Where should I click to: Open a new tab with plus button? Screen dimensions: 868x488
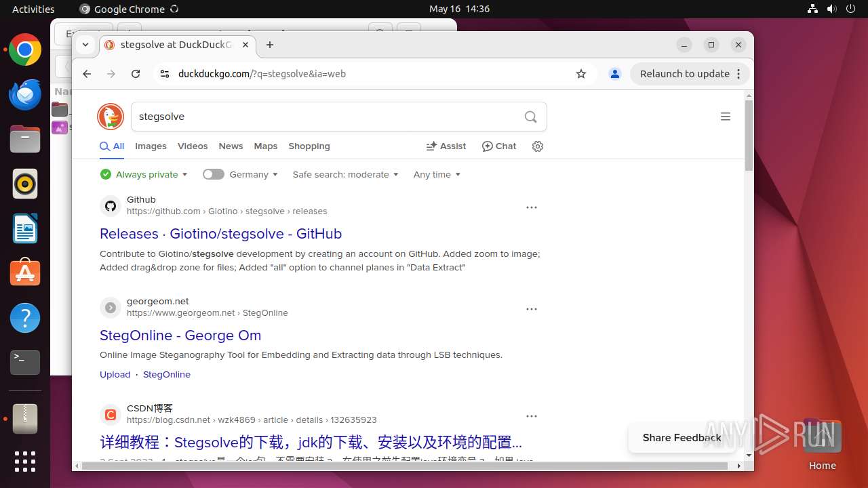(x=270, y=45)
